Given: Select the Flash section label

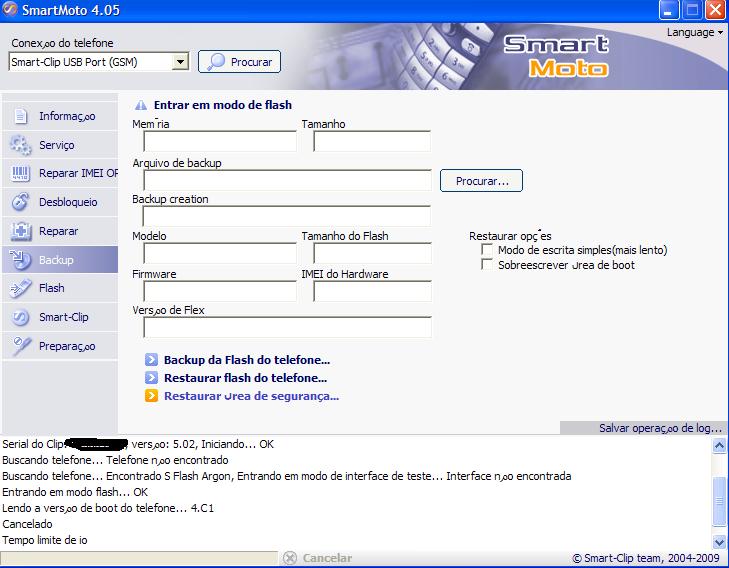Looking at the screenshot, I should coord(52,288).
